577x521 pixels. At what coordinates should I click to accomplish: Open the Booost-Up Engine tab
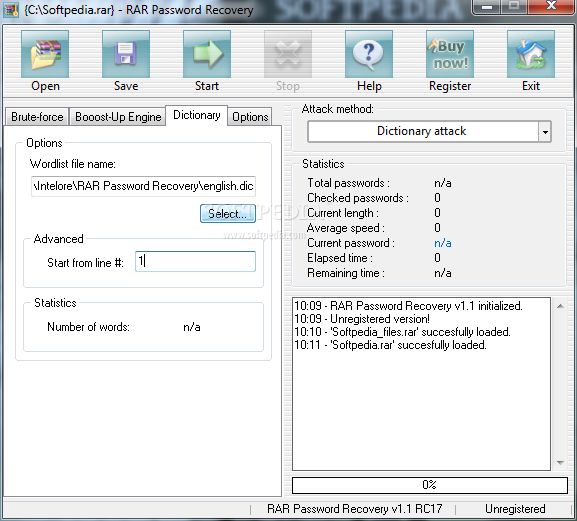pos(118,117)
